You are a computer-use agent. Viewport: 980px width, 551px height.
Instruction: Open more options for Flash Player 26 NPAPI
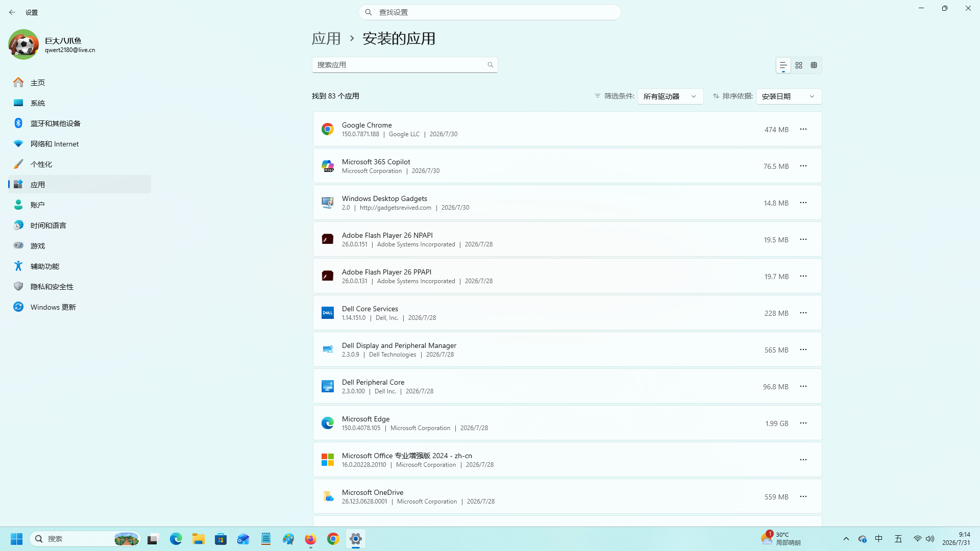pyautogui.click(x=803, y=239)
